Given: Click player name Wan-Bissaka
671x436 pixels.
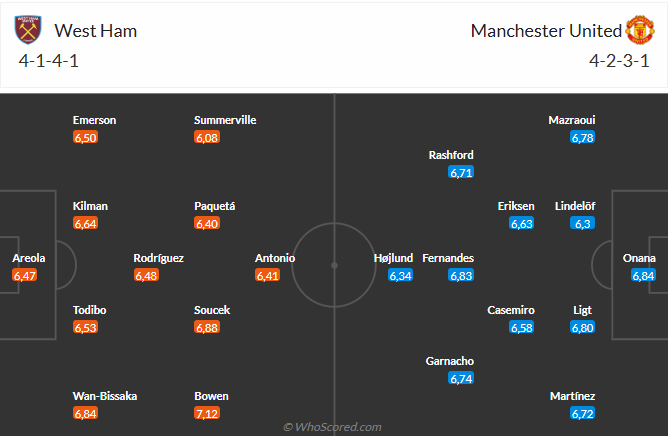Looking at the screenshot, I should coord(105,396).
